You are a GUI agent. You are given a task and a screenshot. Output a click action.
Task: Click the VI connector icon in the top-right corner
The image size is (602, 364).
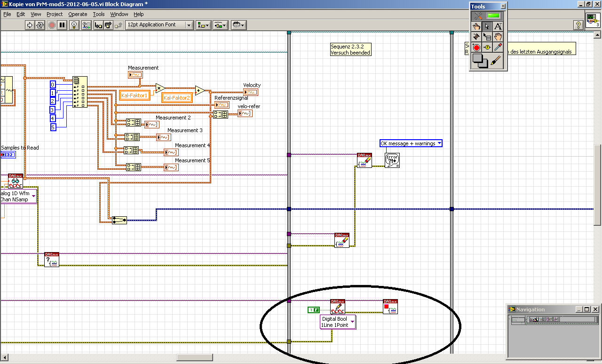[593, 20]
